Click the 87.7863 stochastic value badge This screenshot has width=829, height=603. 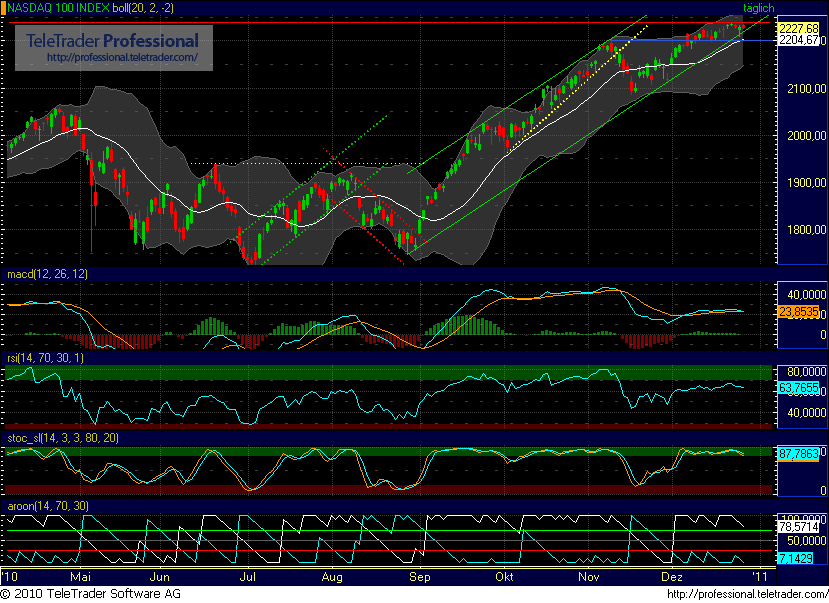click(800, 452)
